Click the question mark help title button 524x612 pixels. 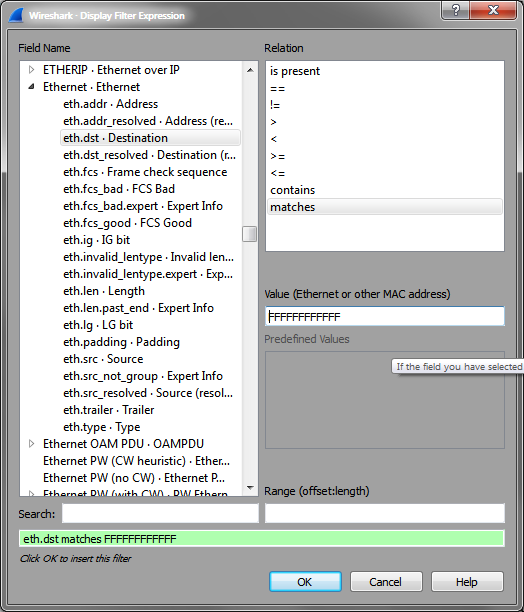click(x=455, y=10)
